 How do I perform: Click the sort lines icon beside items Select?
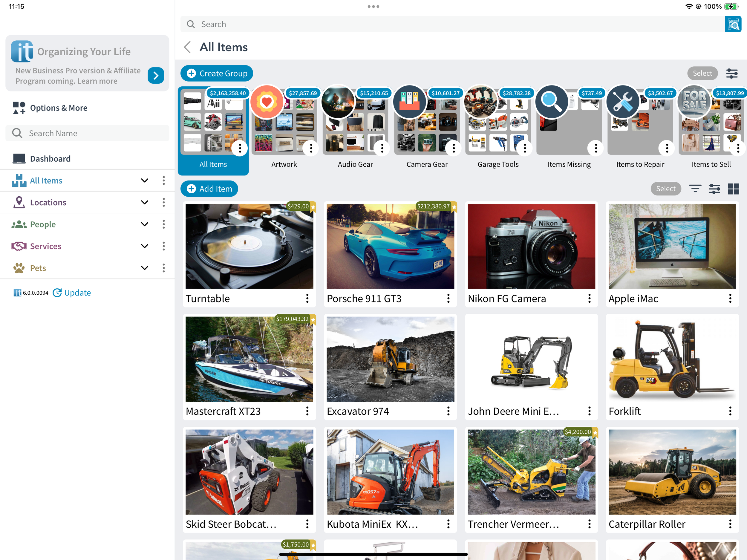point(695,189)
